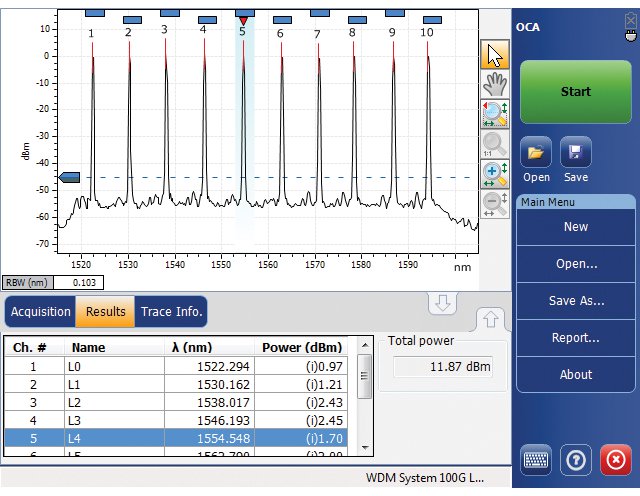Screen dimensions: 640x496
Task: Switch to the Trace Info. tab
Action: pyautogui.click(x=171, y=312)
